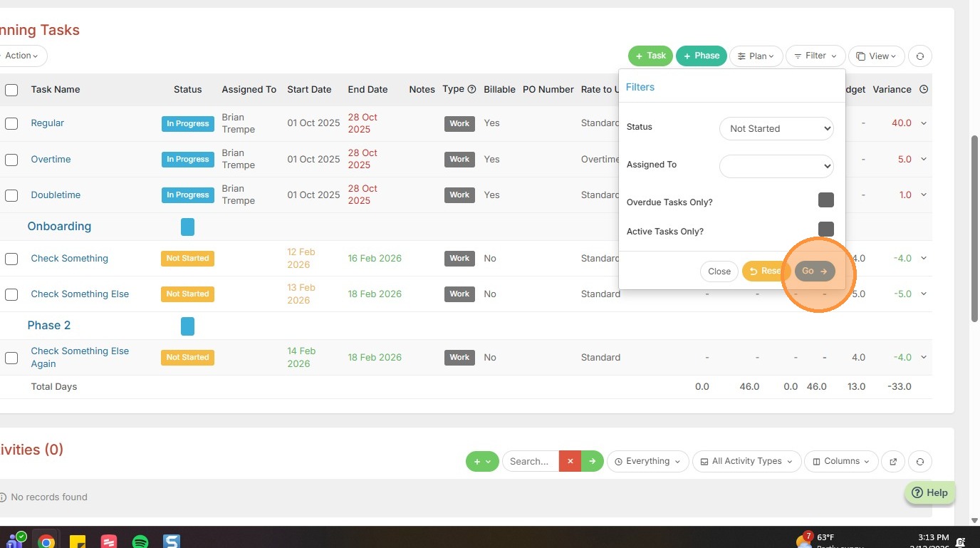Screen dimensions: 980x548
Task: Open the activities export icon
Action: coord(893,462)
